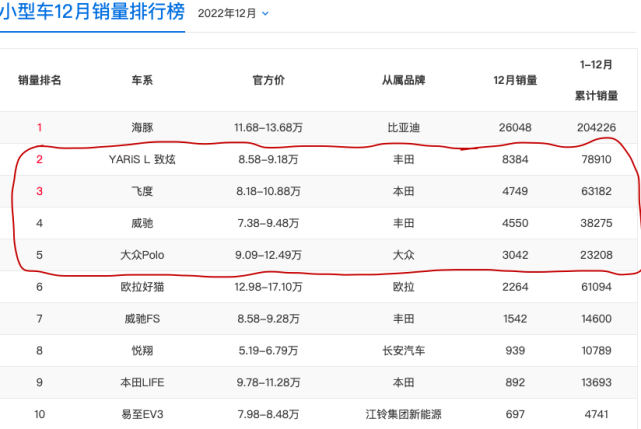This screenshot has height=429, width=641.
Task: Open the 悦翔 series link
Action: click(x=142, y=350)
